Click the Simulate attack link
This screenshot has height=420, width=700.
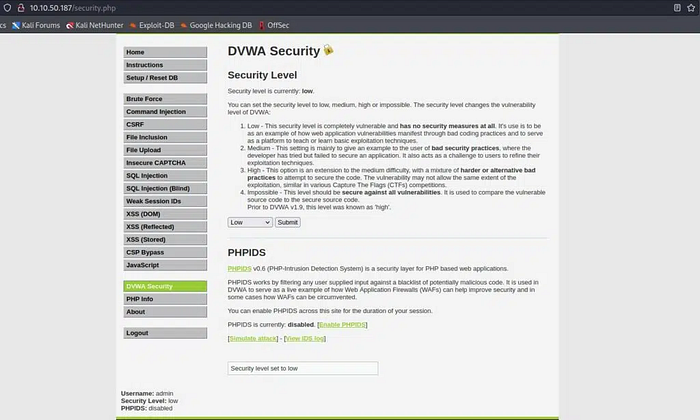click(253, 339)
